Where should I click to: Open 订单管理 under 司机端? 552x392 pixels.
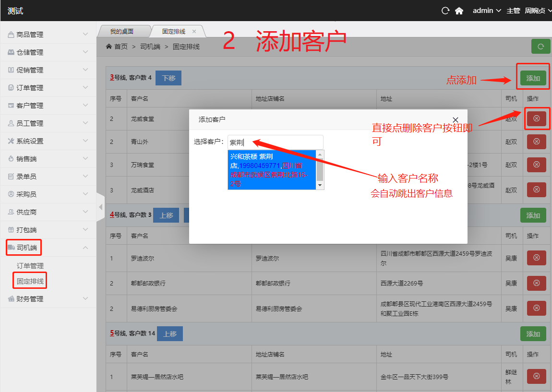pos(30,266)
